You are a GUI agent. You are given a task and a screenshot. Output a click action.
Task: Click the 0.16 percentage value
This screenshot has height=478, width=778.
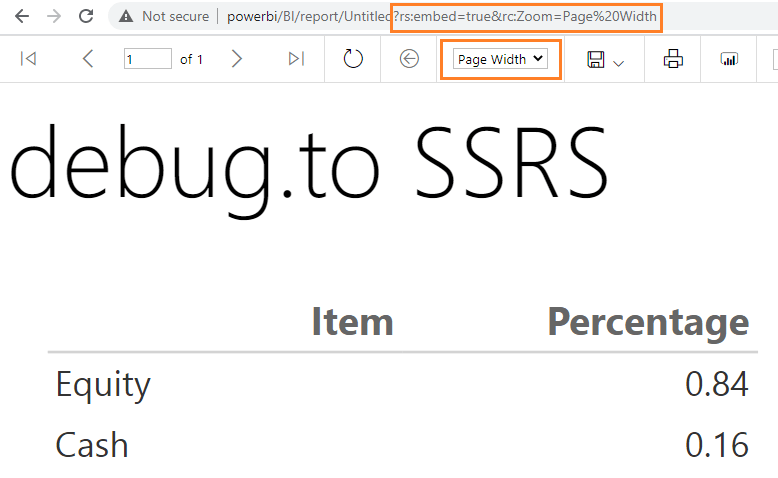pos(716,445)
